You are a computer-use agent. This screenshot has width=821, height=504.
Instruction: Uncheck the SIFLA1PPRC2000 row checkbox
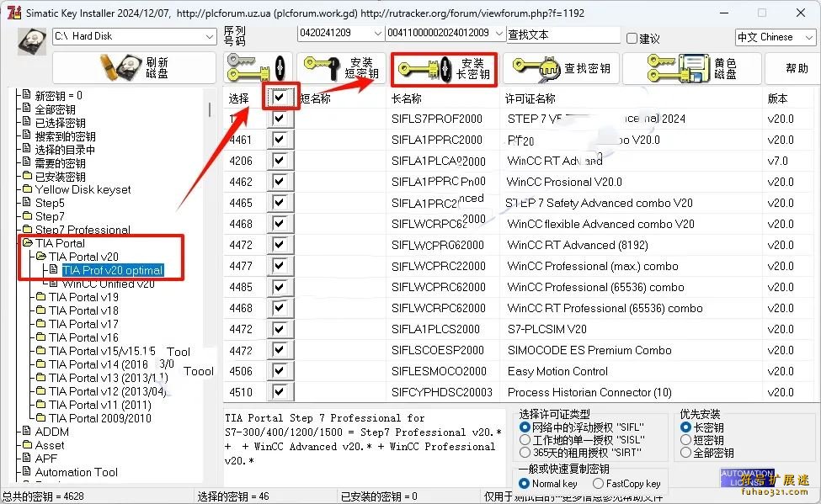[x=279, y=139]
